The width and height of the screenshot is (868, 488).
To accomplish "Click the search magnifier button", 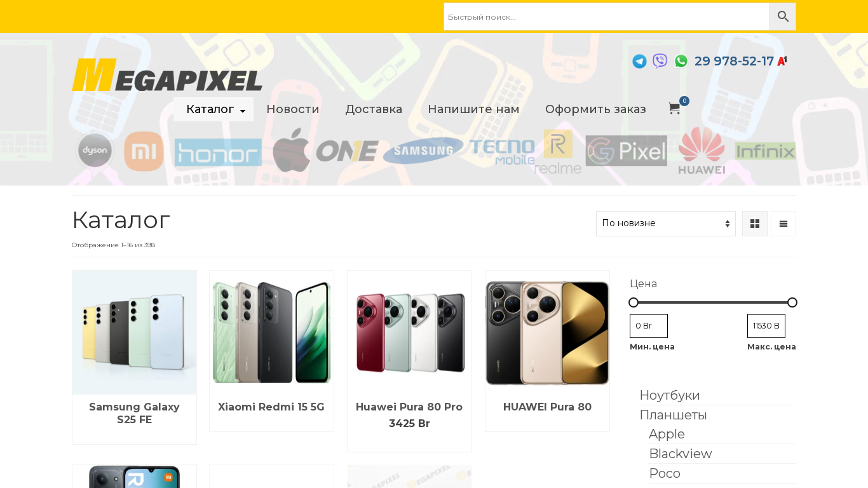I will (783, 17).
